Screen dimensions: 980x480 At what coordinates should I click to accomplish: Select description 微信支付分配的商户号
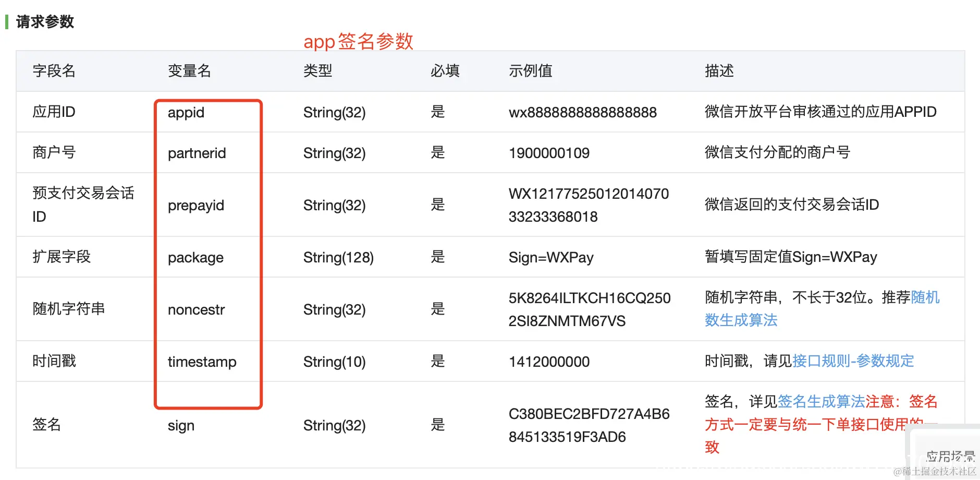777,152
